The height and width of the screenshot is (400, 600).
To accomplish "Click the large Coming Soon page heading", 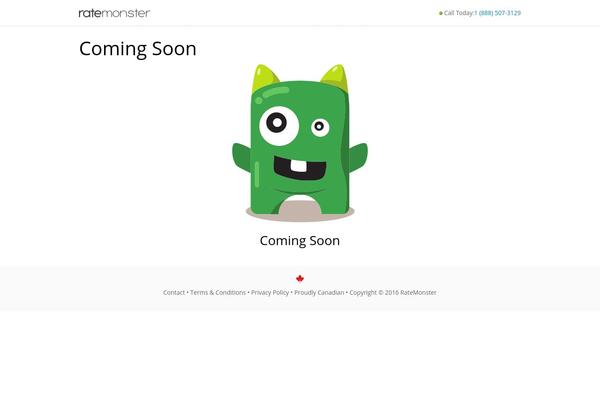I will [138, 49].
